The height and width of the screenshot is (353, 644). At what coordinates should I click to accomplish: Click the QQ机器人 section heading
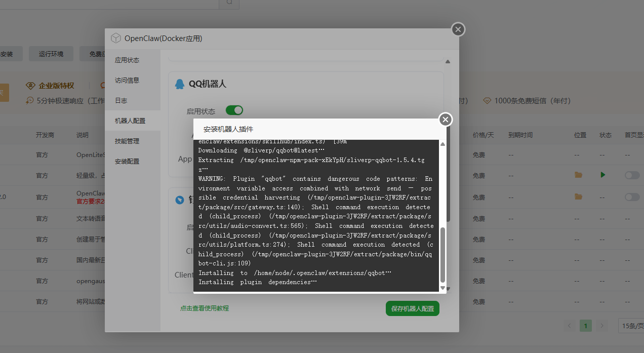coord(207,84)
